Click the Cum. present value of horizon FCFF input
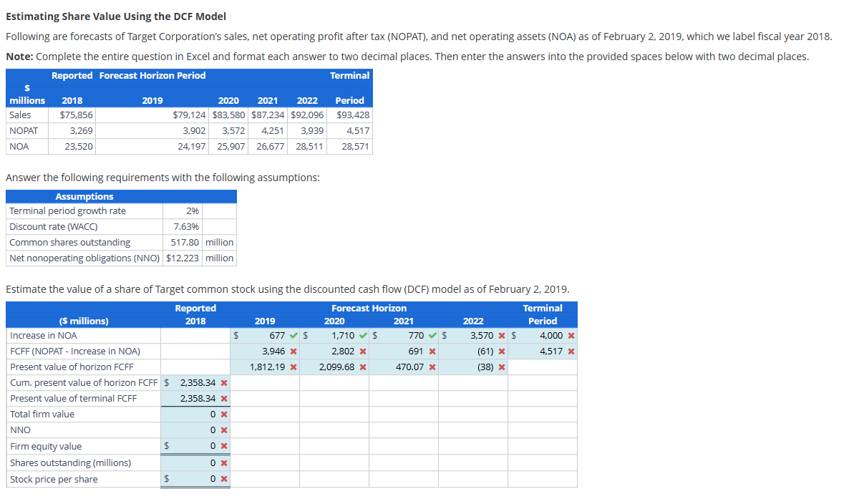 [195, 383]
